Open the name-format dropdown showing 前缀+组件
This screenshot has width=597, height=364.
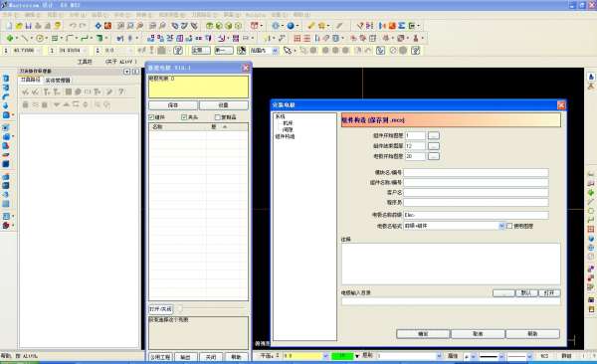point(454,226)
